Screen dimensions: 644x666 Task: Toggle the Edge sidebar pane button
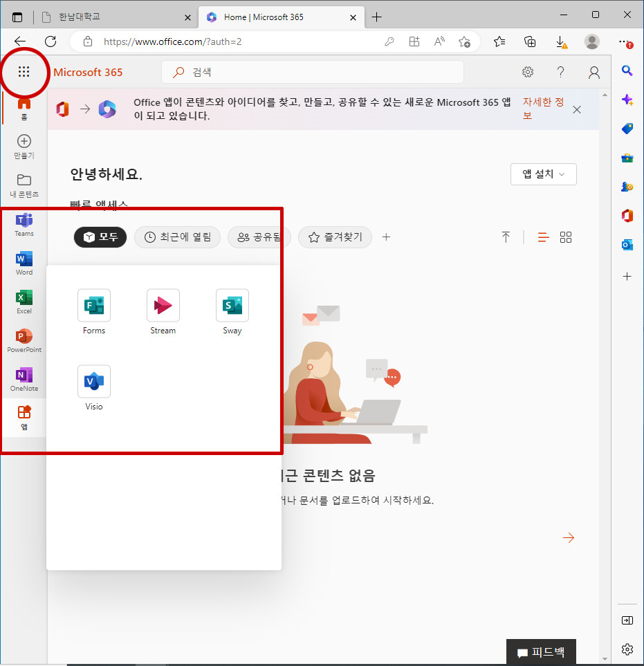pyautogui.click(x=627, y=620)
